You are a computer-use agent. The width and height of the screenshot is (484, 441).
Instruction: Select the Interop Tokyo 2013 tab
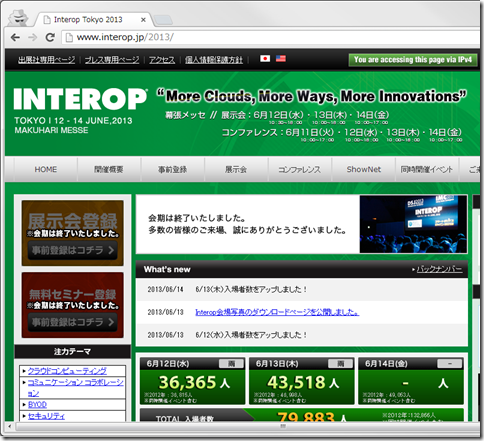coord(92,20)
